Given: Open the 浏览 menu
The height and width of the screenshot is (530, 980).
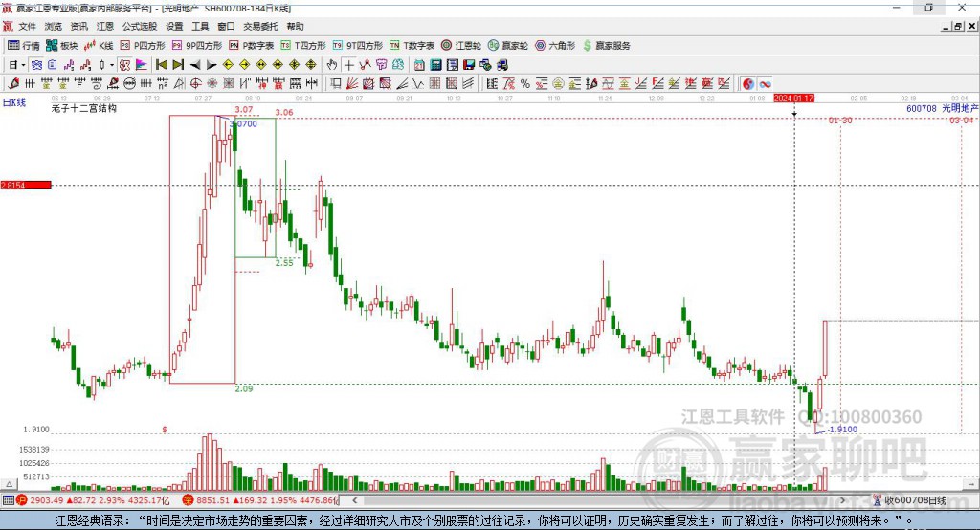Looking at the screenshot, I should point(54,26).
